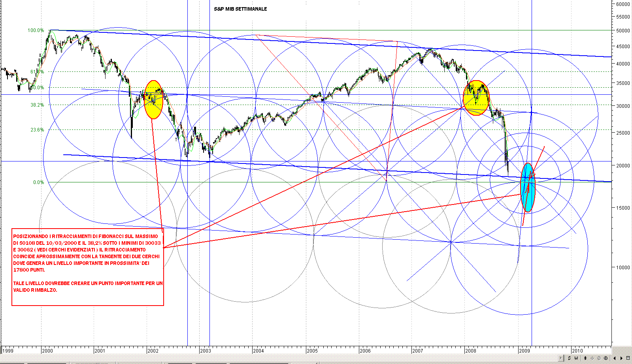The height and width of the screenshot is (364, 632).
Task: Click the W weekly periodicity button
Action: 576,358
